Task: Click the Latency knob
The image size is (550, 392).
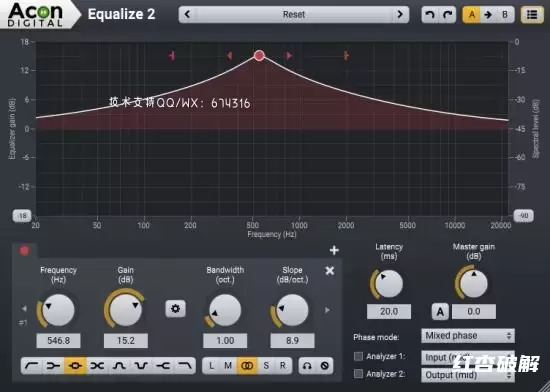Action: [x=389, y=284]
